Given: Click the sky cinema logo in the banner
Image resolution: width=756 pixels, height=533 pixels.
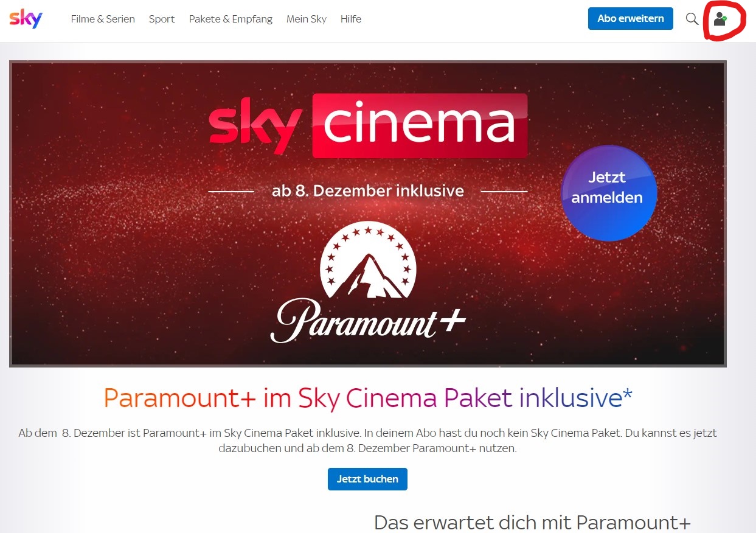Looking at the screenshot, I should 368,125.
